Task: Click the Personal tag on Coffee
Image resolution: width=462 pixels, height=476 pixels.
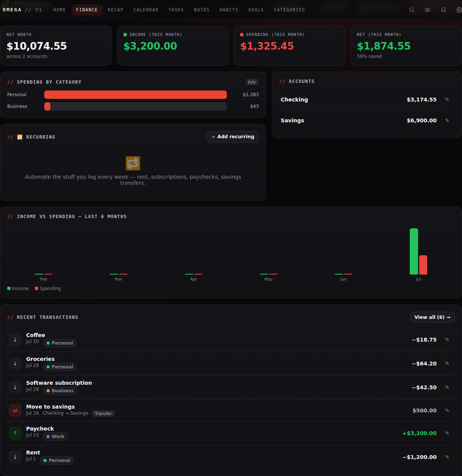Action: 60,343
